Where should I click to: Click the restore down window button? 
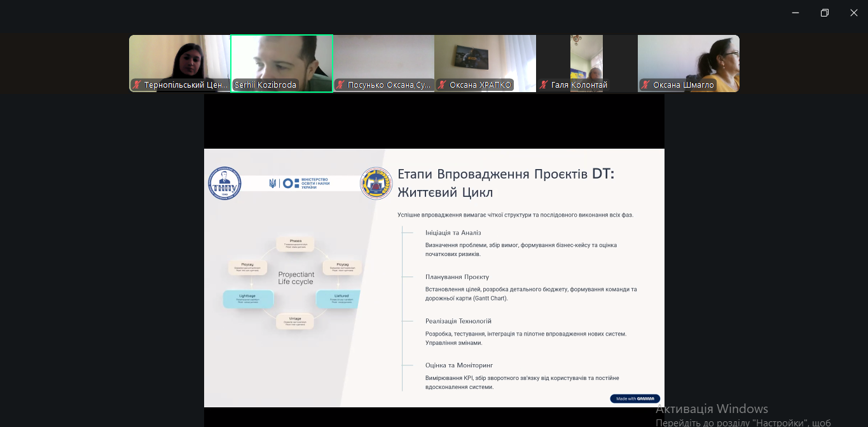pyautogui.click(x=825, y=13)
